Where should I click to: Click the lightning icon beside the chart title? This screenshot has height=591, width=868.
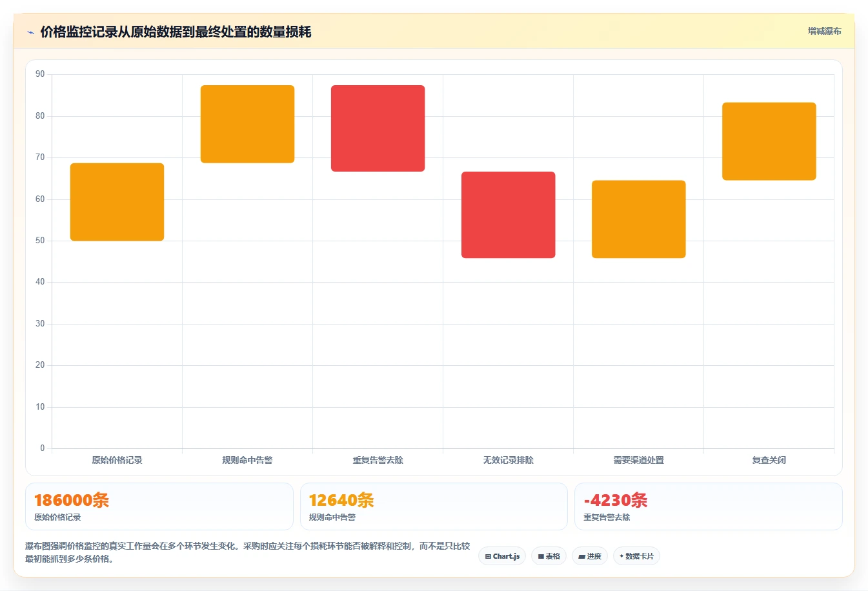(30, 32)
